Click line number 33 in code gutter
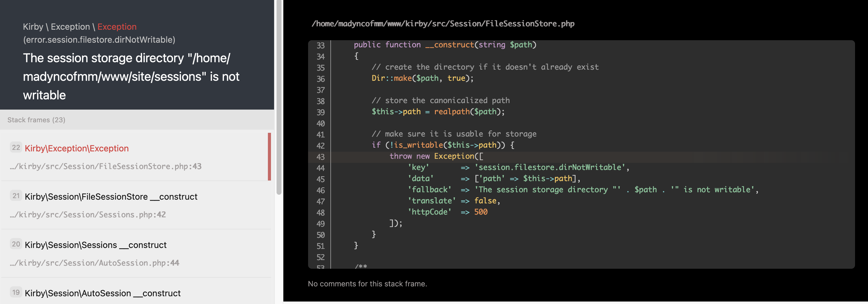The image size is (868, 304). tap(320, 45)
